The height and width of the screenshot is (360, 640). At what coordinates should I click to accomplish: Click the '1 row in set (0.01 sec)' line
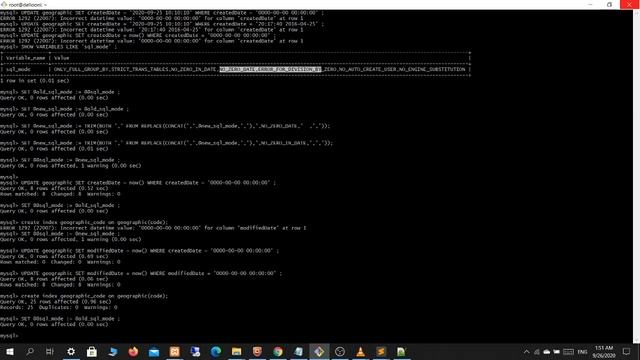point(35,81)
